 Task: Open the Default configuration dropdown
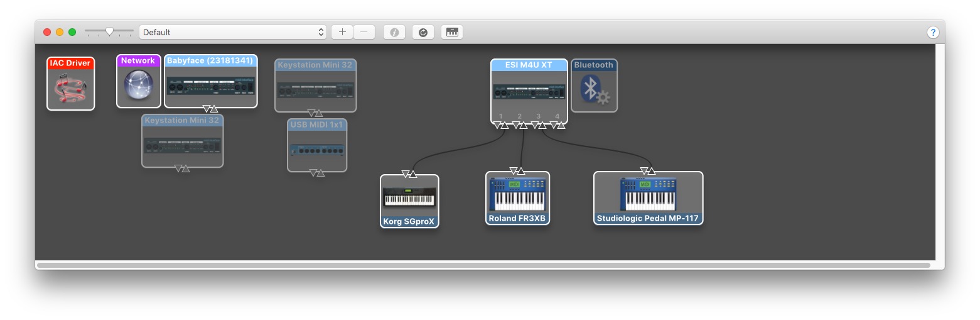(233, 32)
